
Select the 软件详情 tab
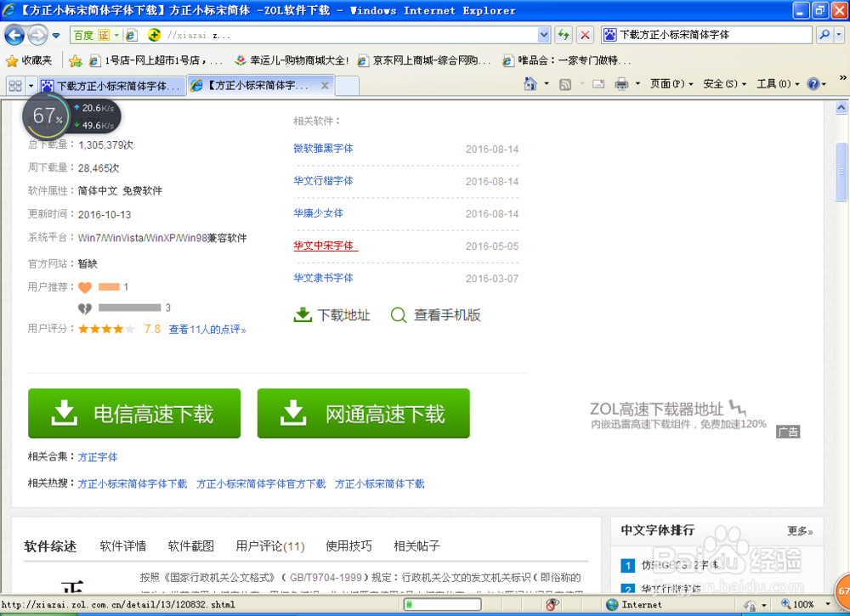pos(123,546)
